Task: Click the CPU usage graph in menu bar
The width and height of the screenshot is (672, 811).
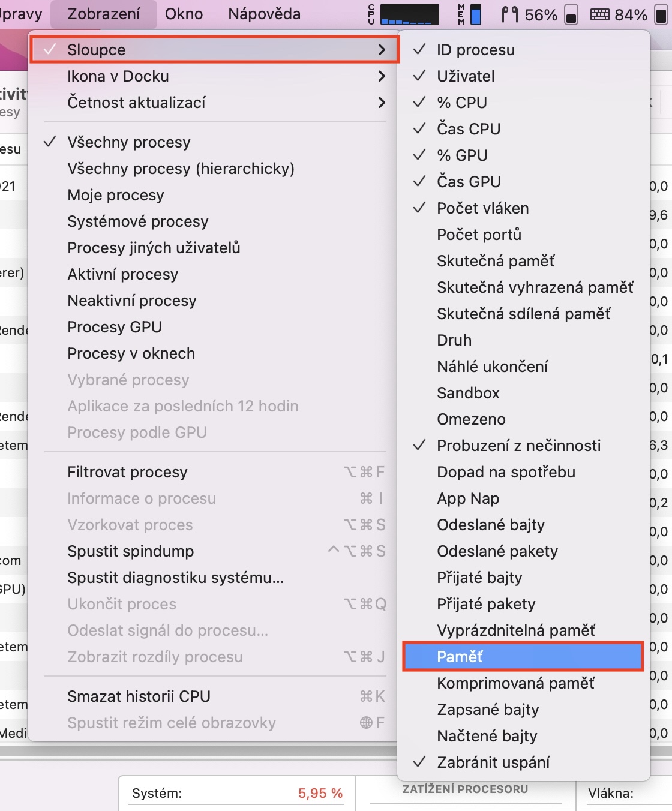Action: point(409,14)
